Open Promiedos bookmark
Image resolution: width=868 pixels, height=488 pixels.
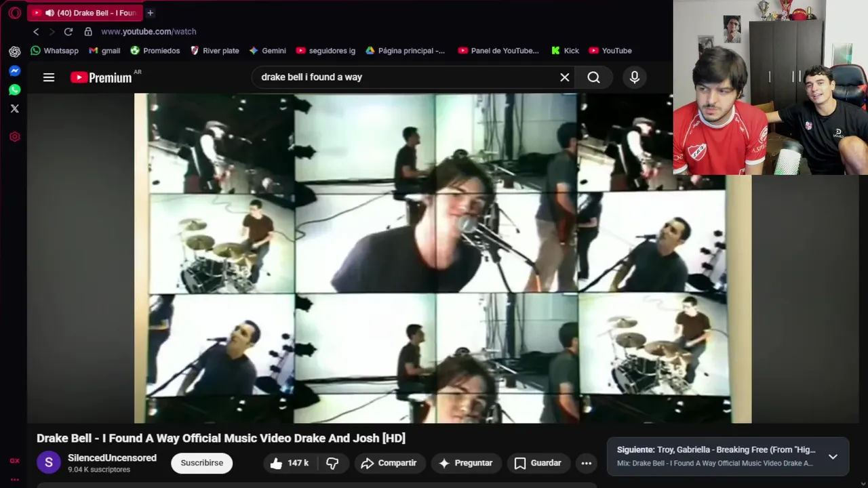tap(155, 51)
